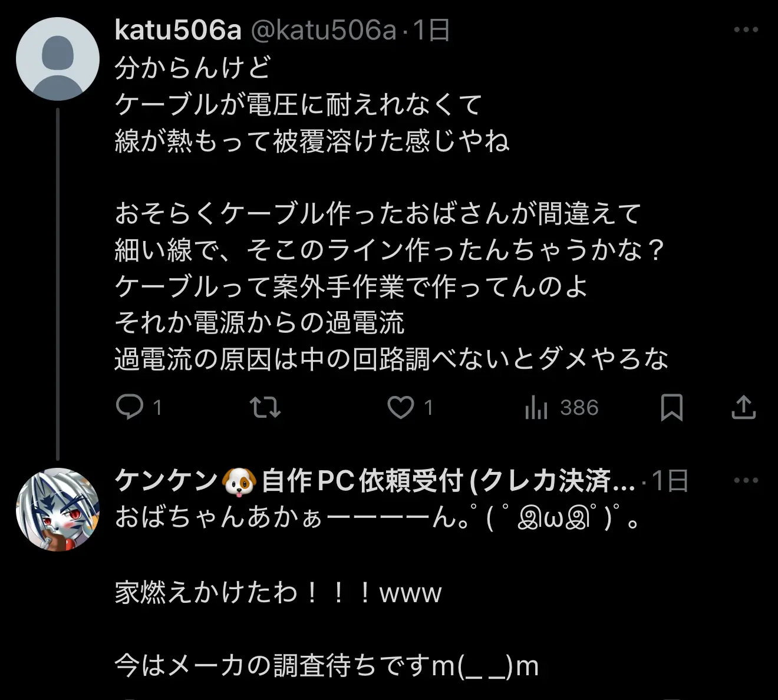
Task: Open more options menu for ケンケン's reply
Action: [x=746, y=480]
